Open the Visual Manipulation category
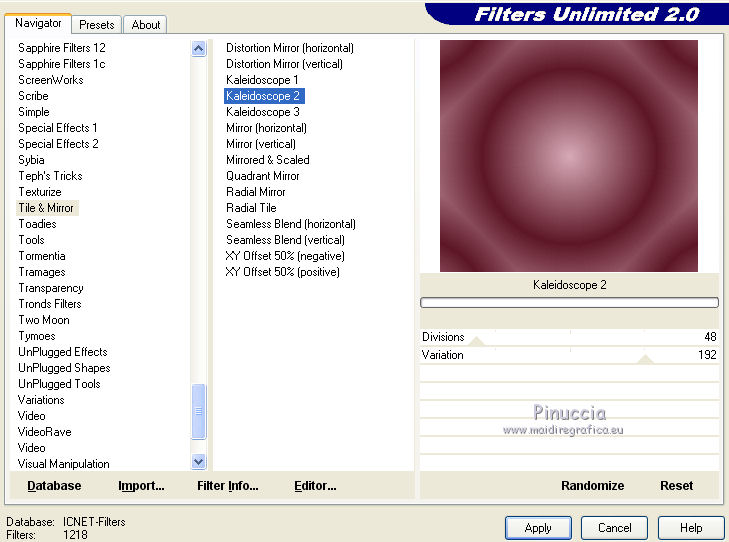 point(64,463)
